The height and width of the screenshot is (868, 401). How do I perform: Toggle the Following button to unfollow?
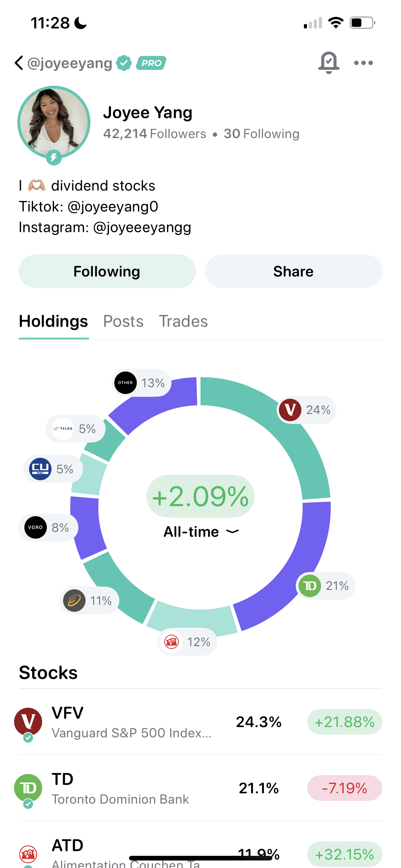107,271
